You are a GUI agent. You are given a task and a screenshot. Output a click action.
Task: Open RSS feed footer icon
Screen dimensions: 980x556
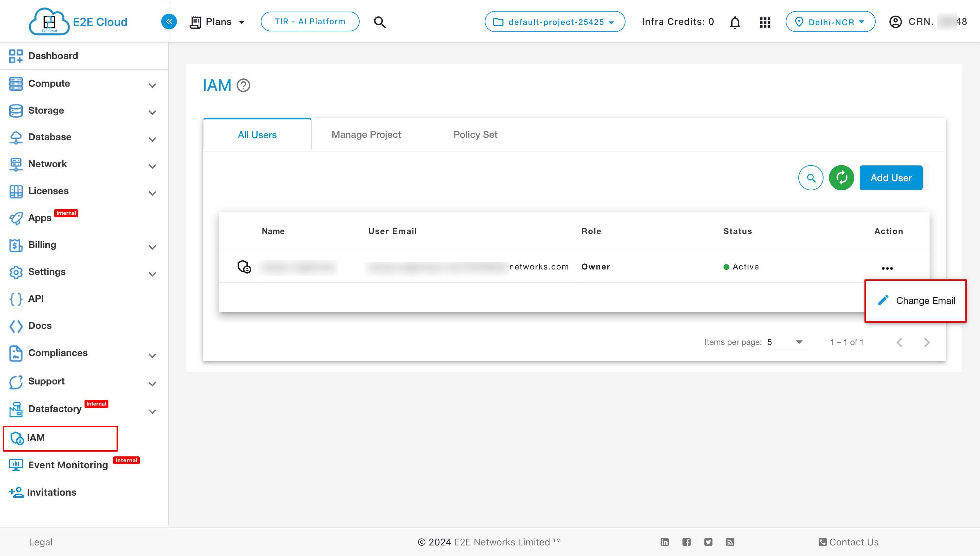coord(730,542)
